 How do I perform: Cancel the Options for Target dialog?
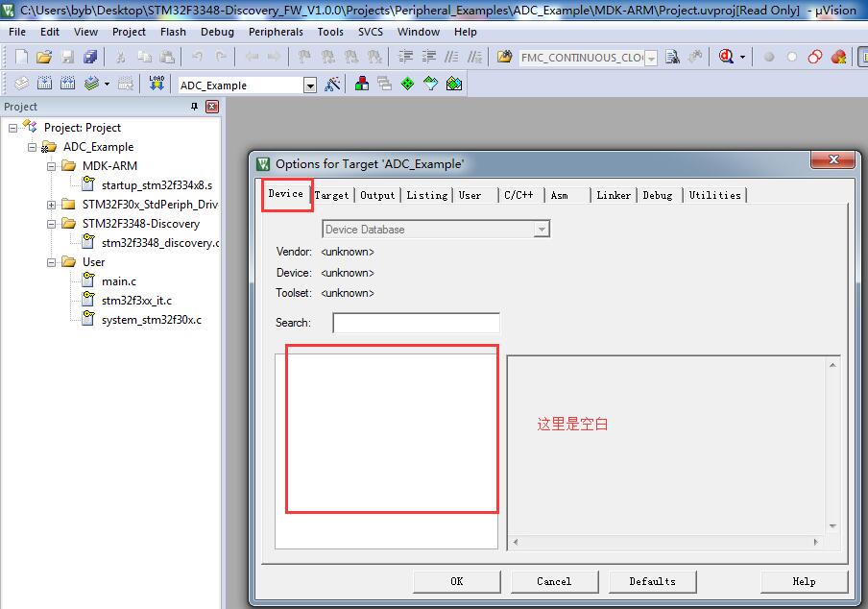[x=554, y=581]
